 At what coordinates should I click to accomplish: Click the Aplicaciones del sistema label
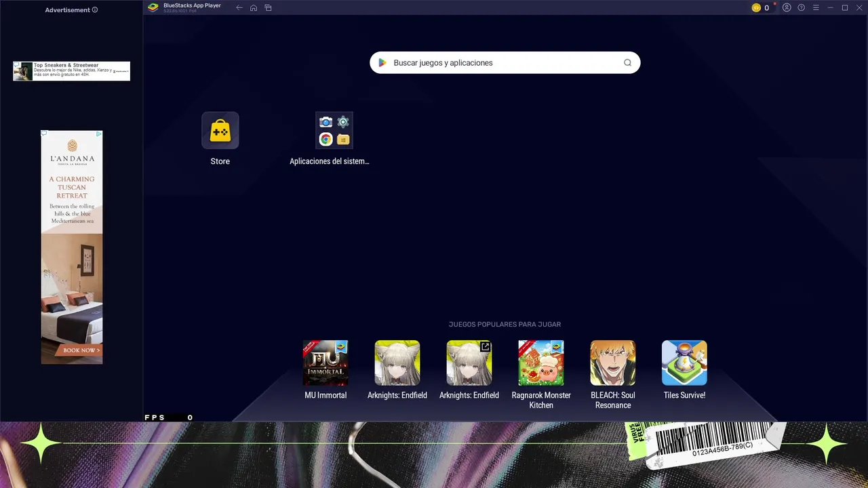pyautogui.click(x=330, y=161)
